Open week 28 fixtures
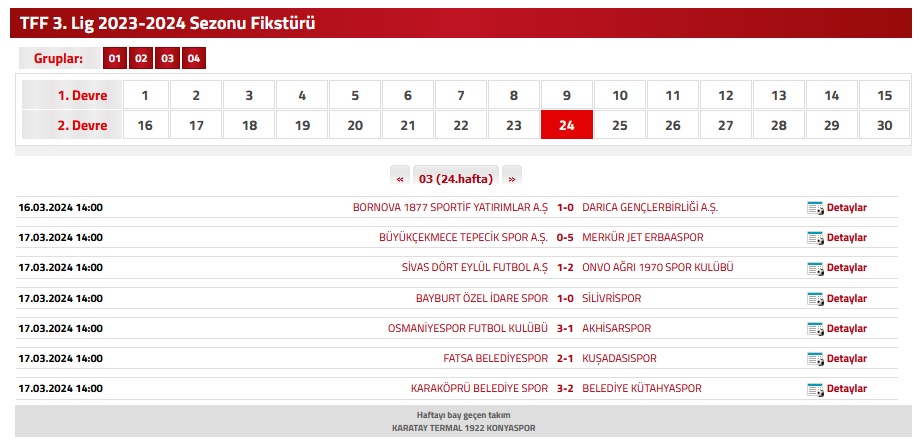The image size is (920, 442). (779, 125)
